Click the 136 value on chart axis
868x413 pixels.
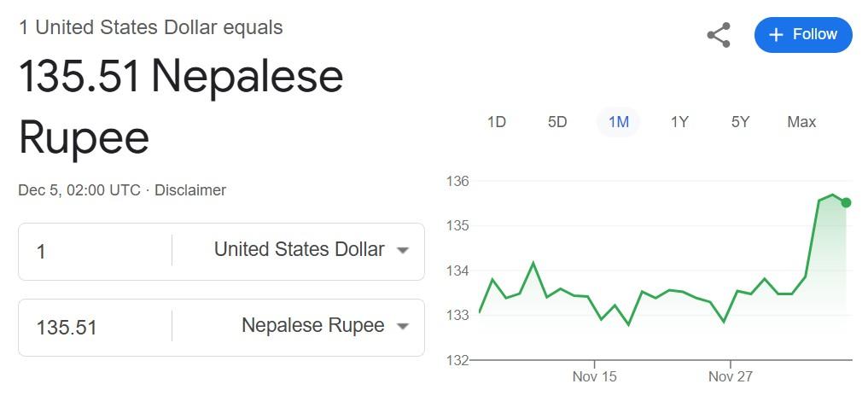[x=458, y=181]
